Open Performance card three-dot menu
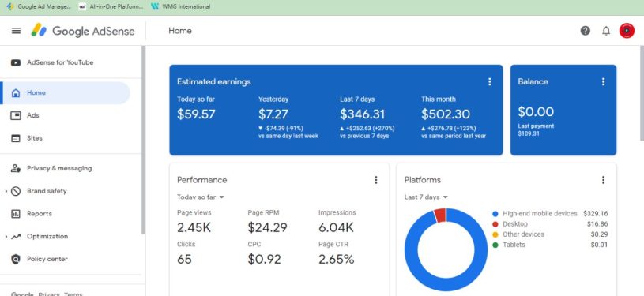Viewport: 644px width, 296px height. pos(376,180)
